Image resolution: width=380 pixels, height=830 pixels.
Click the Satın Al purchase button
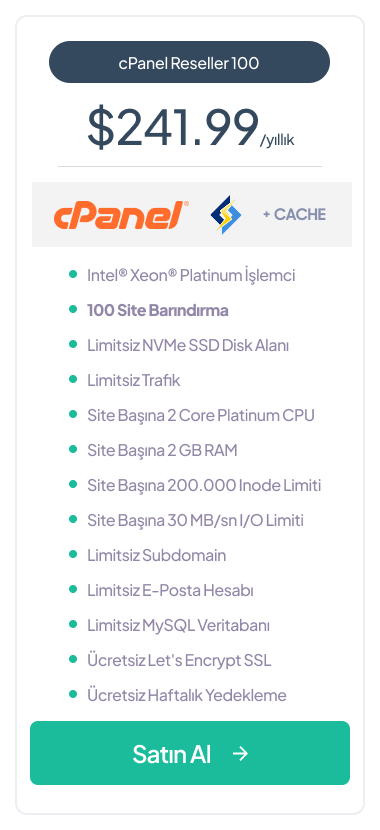190,753
